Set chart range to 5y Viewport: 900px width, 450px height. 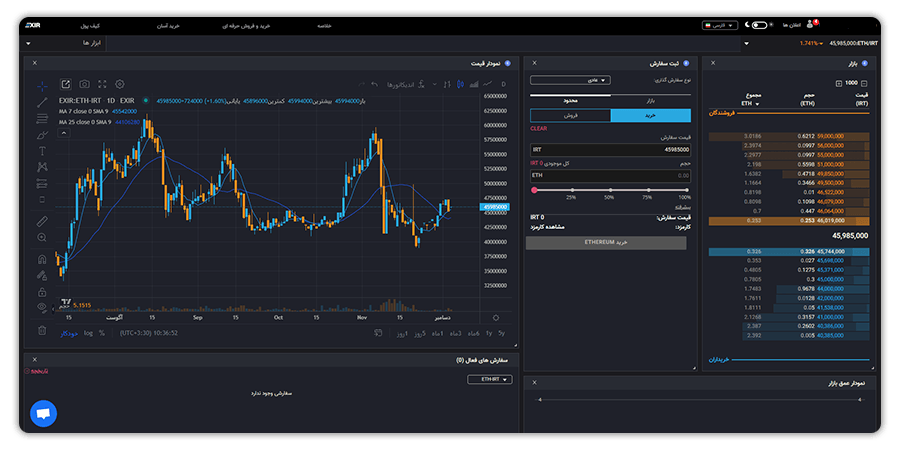[x=502, y=333]
